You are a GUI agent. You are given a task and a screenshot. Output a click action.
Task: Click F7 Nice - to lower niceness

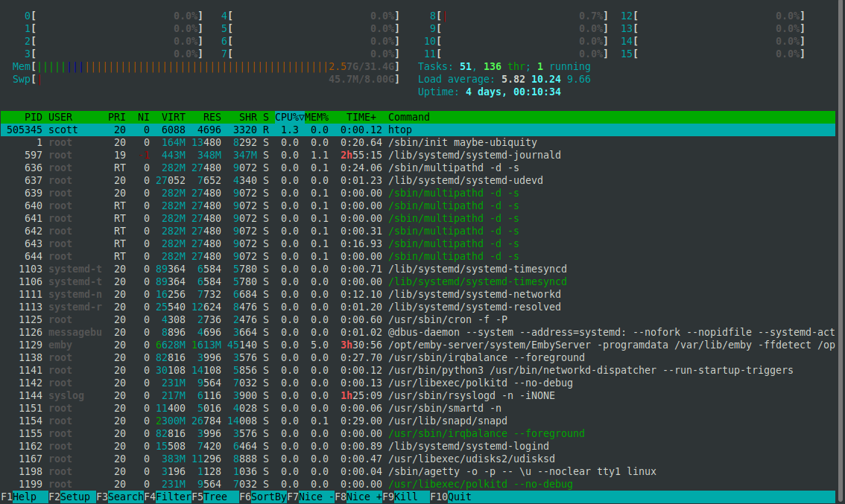point(311,497)
